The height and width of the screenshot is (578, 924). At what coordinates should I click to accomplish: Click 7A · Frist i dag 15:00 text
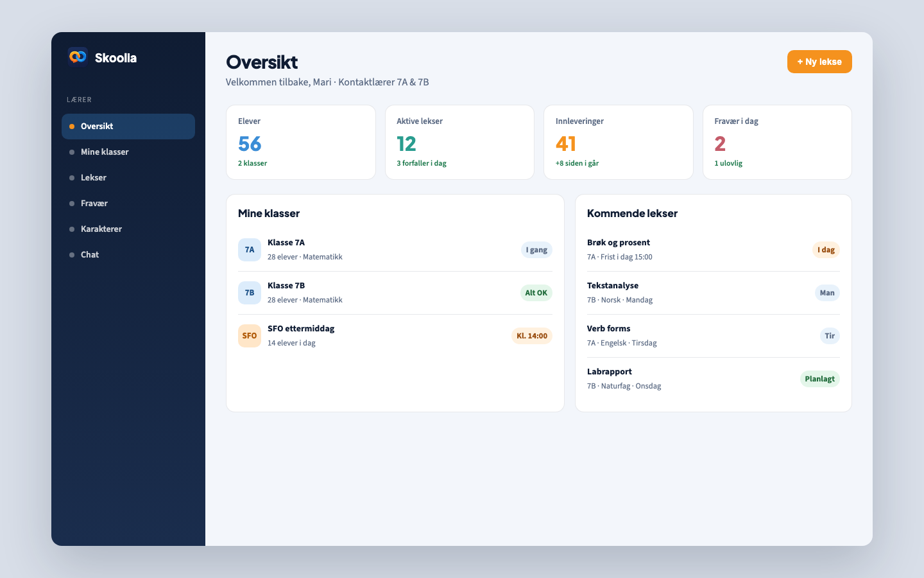click(x=620, y=257)
